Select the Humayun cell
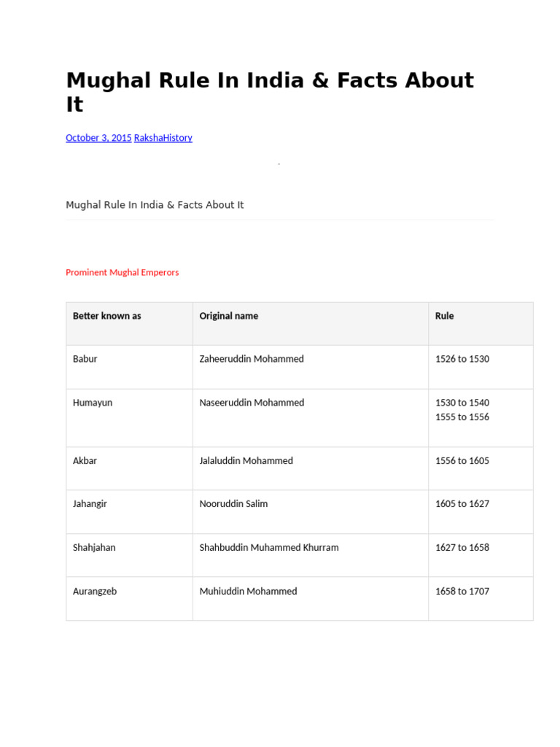 click(130, 418)
